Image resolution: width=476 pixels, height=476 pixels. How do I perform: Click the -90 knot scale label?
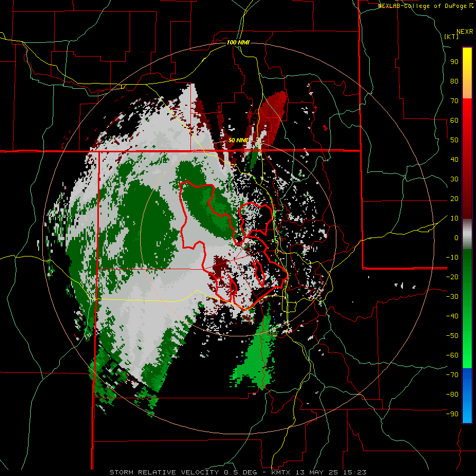click(x=453, y=414)
